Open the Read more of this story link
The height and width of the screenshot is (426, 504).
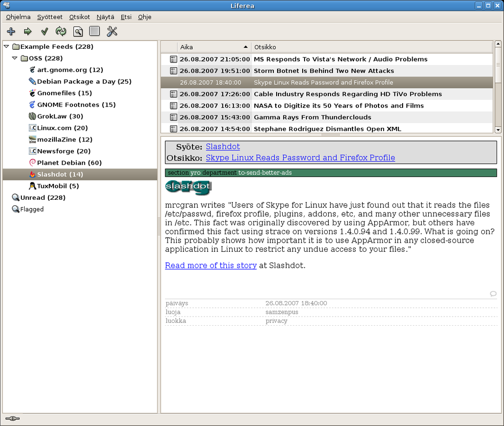(x=211, y=266)
